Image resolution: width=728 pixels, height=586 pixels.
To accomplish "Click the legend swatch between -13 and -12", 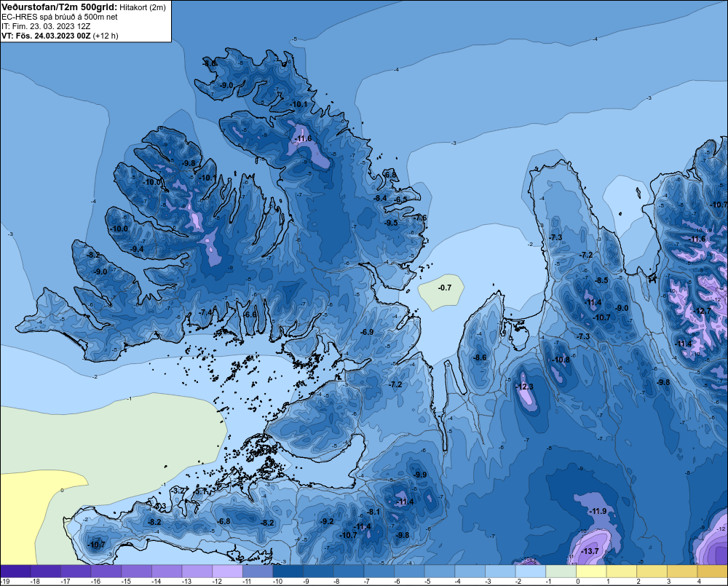I will pyautogui.click(x=197, y=571).
